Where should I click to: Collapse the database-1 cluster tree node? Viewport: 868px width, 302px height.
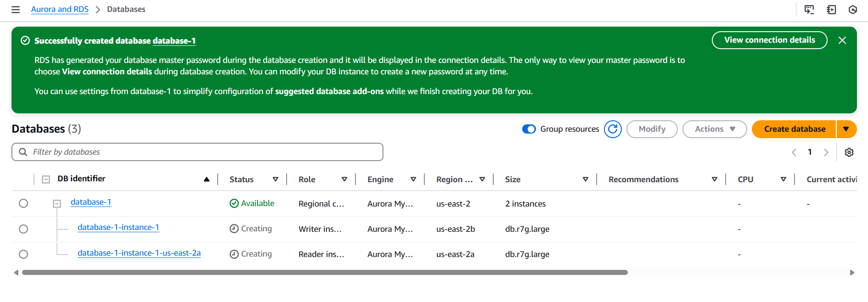(x=57, y=203)
